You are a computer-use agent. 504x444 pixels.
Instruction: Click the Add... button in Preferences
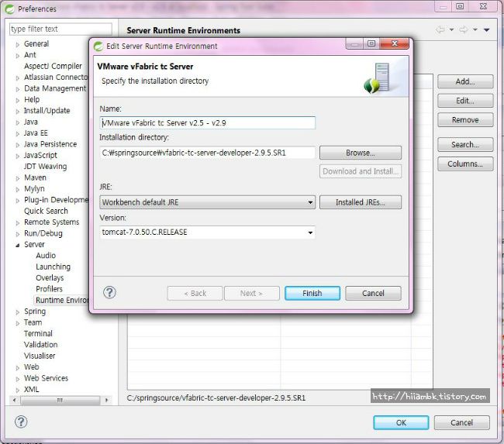465,81
